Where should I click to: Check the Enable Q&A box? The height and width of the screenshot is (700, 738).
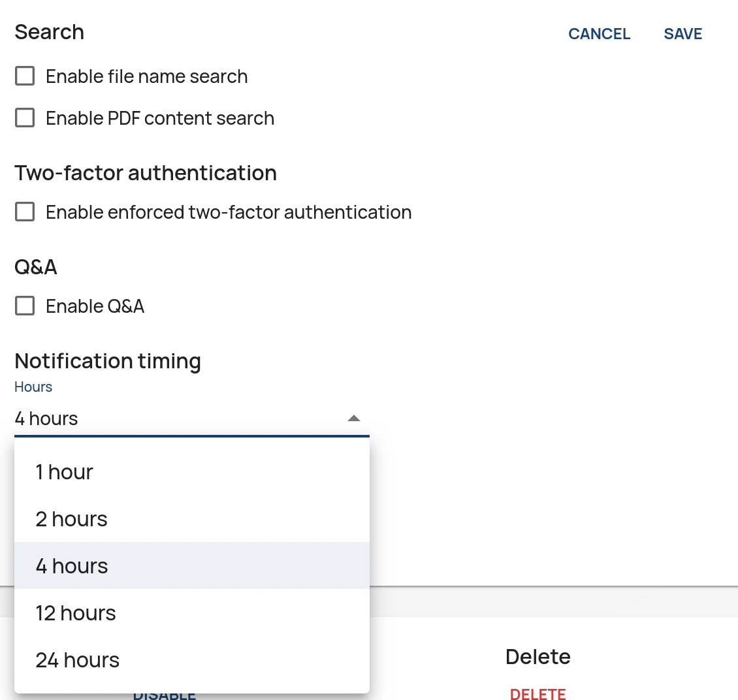click(24, 306)
